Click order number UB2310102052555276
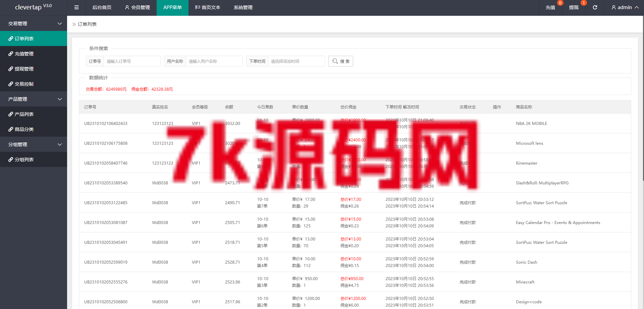 click(x=106, y=282)
